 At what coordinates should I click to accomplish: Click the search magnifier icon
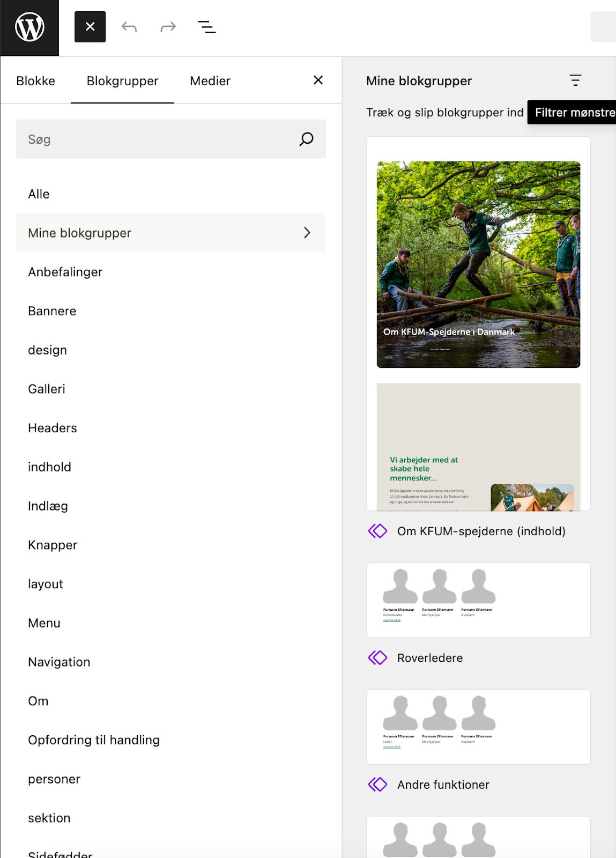(x=306, y=139)
